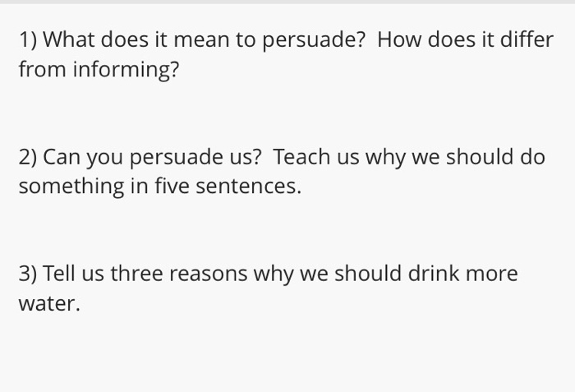575x392 pixels.
Task: Click the word "water." on the last line
Action: click(49, 304)
